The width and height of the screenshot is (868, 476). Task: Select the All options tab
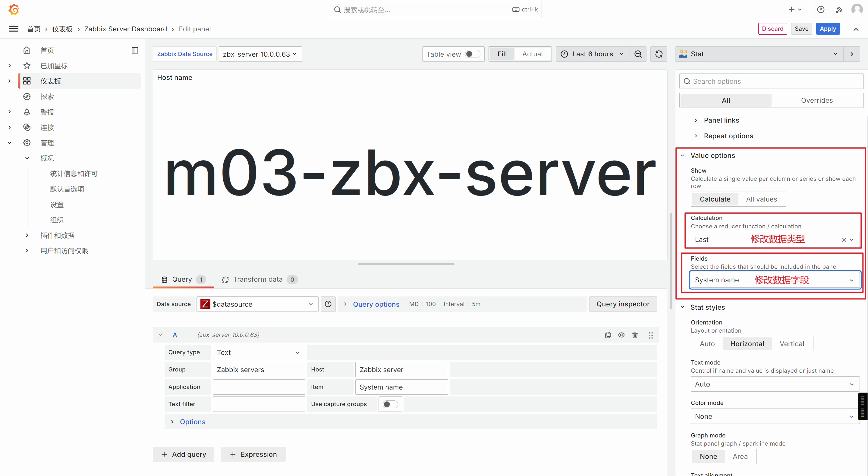[726, 100]
